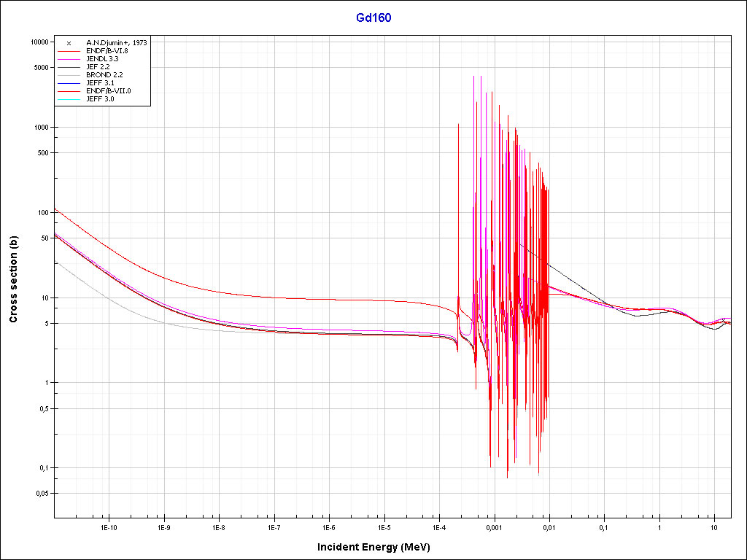Select the A.N.Djumin+, 1973 legend entry
Viewport: 747px width, 560px height.
tap(116, 43)
